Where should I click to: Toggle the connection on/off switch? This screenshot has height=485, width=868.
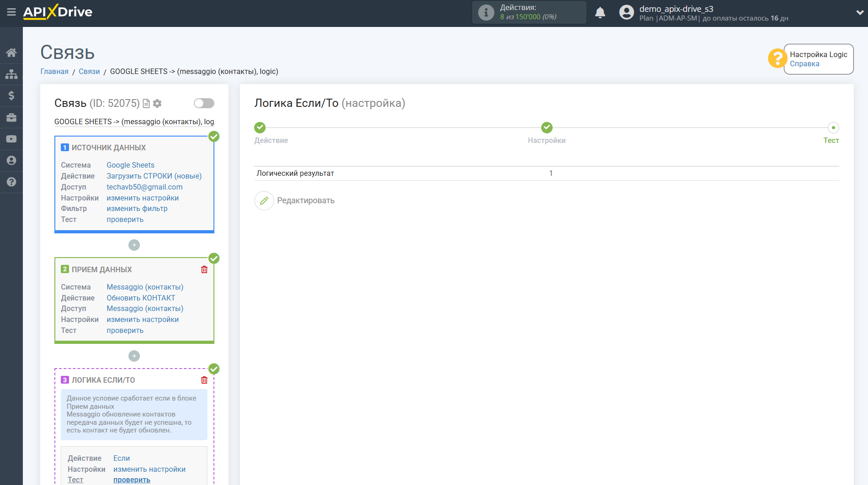[x=204, y=103]
